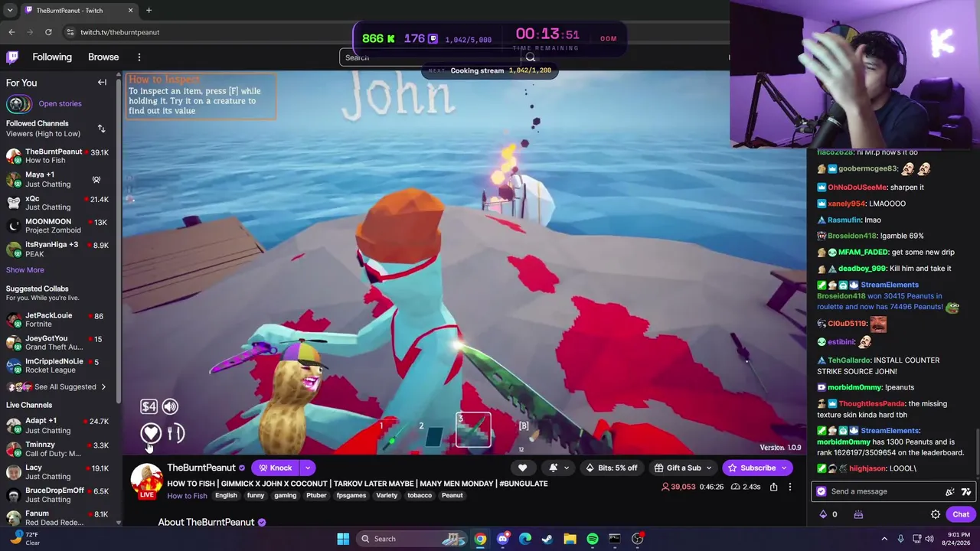The width and height of the screenshot is (980, 551).
Task: Open the rewards treasure chest in chat
Action: [x=858, y=514]
